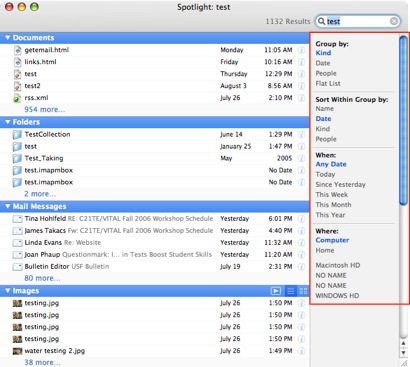Open info for Test_Taking folder
Viewport: 410px width, 367px height.
coord(301,158)
